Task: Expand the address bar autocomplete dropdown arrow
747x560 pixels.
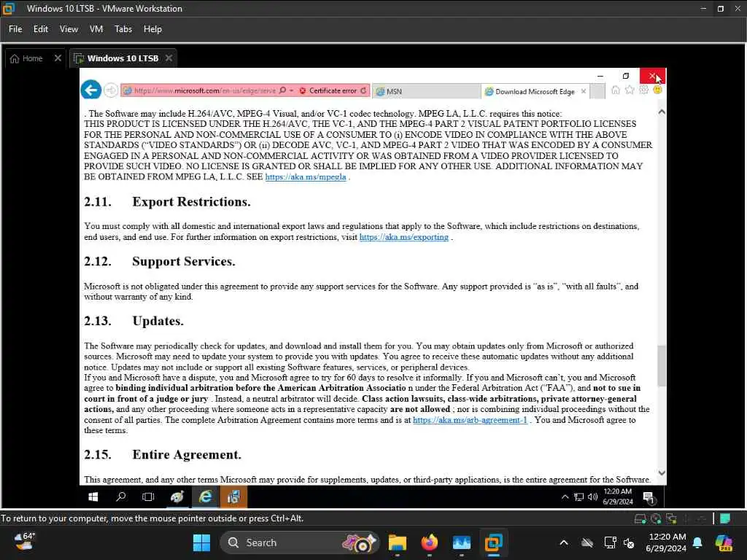Action: [x=292, y=90]
